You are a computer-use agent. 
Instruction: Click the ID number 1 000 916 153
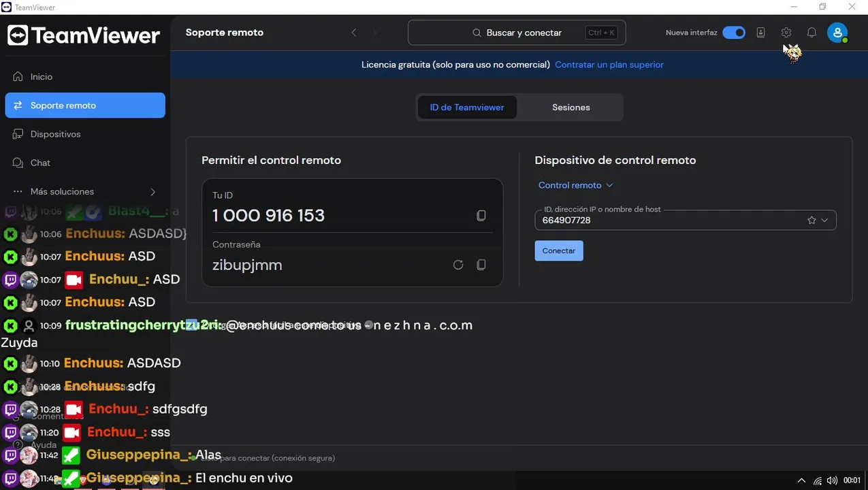pos(268,216)
